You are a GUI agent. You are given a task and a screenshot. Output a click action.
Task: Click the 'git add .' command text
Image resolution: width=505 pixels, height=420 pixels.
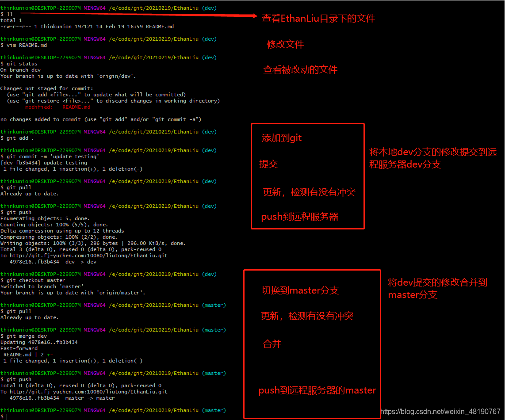tap(18, 137)
